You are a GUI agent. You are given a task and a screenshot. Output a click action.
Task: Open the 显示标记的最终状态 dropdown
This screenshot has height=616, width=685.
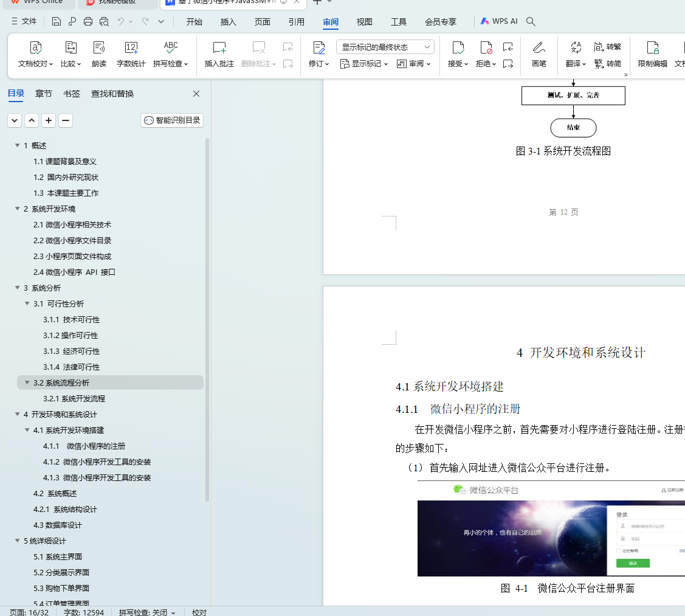coord(385,47)
